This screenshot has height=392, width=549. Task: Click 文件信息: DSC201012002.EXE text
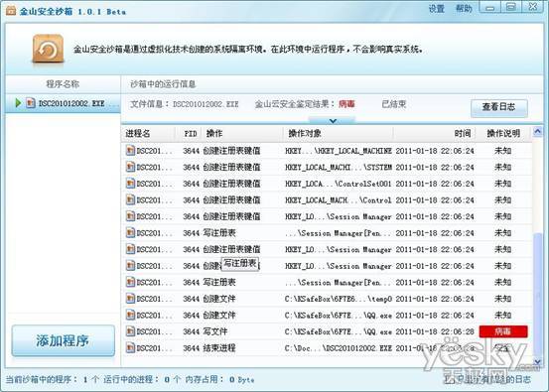pos(185,104)
